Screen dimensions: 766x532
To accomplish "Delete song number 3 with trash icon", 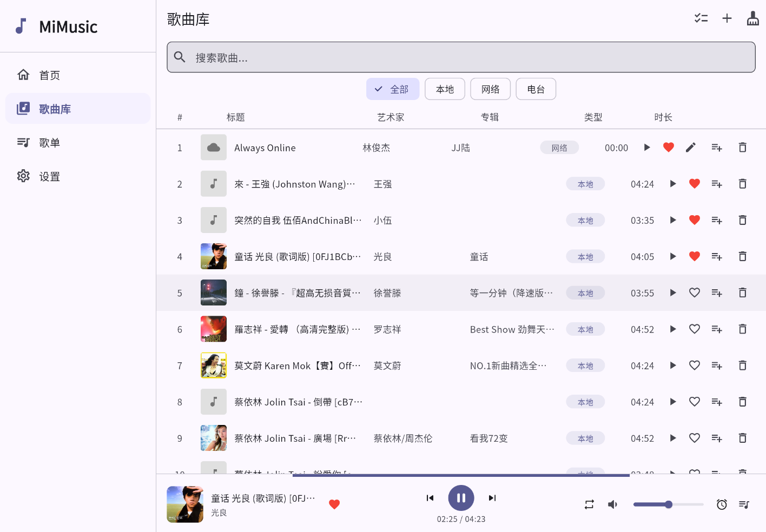I will click(x=742, y=220).
